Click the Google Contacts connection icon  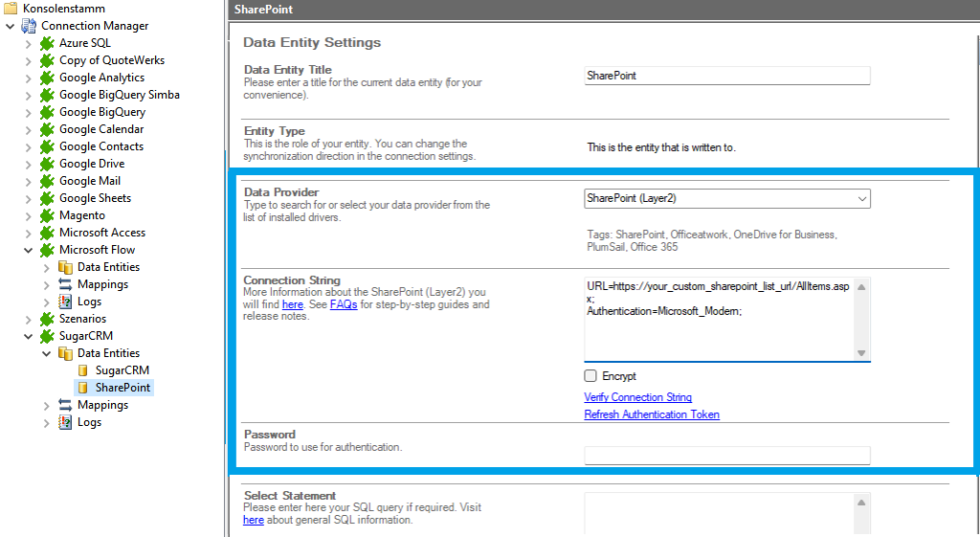pyautogui.click(x=47, y=146)
